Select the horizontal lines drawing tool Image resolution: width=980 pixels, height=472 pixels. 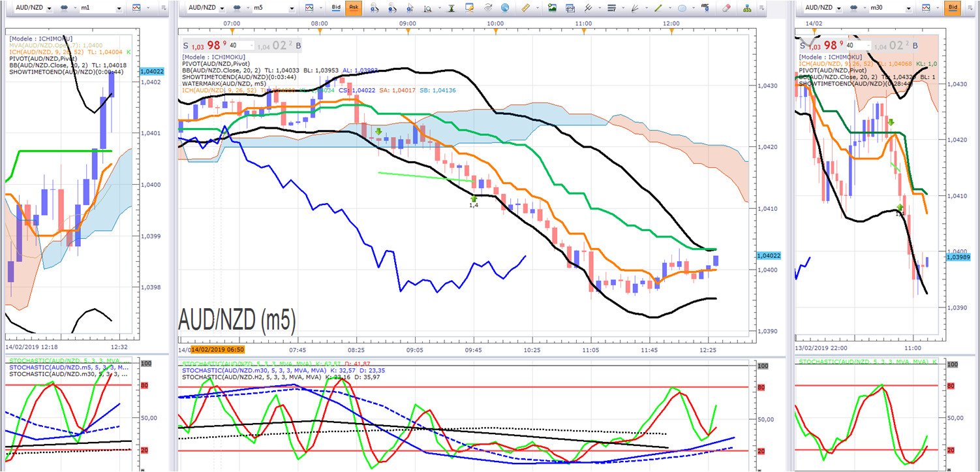[x=611, y=8]
